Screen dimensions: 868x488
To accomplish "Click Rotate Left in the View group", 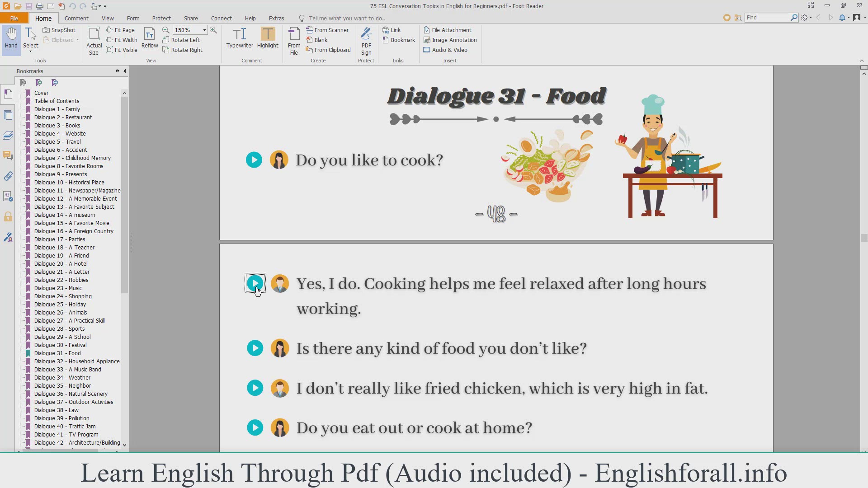I will [181, 40].
